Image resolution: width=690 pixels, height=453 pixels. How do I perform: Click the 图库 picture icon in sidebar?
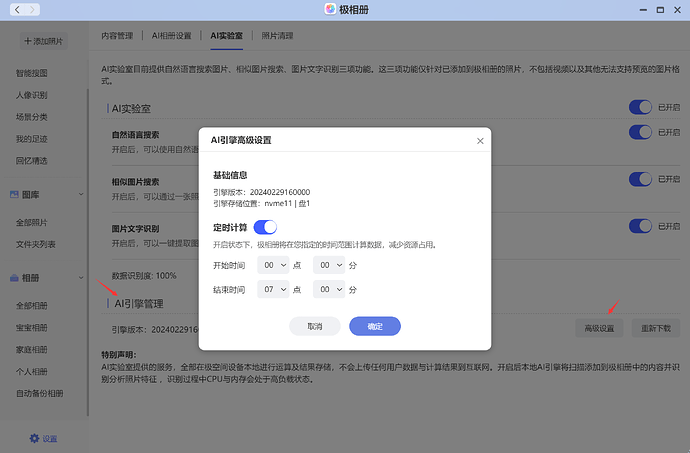click(15, 194)
